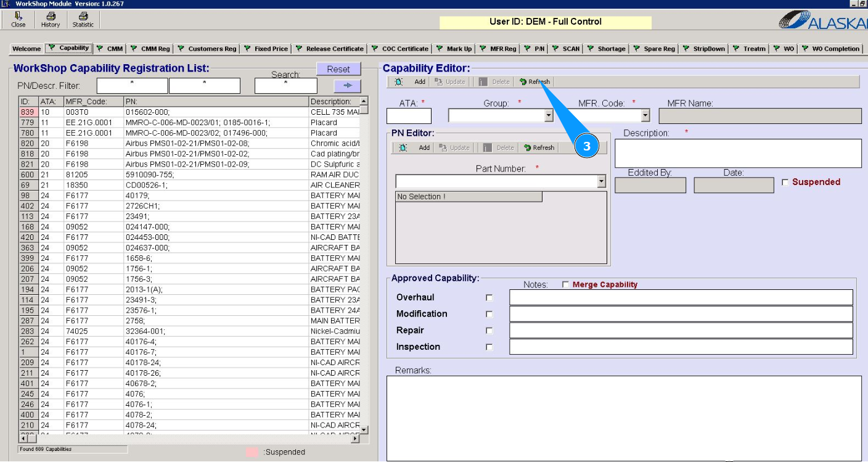This screenshot has height=462, width=868.
Task: Click the No Selection ! list entry
Action: point(469,197)
